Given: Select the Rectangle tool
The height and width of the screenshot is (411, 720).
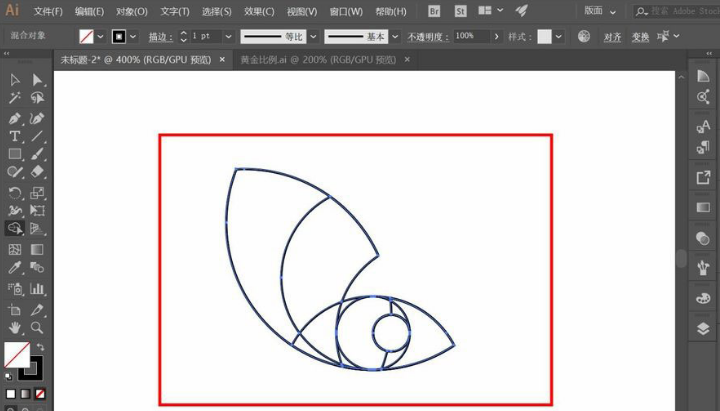Looking at the screenshot, I should [15, 154].
